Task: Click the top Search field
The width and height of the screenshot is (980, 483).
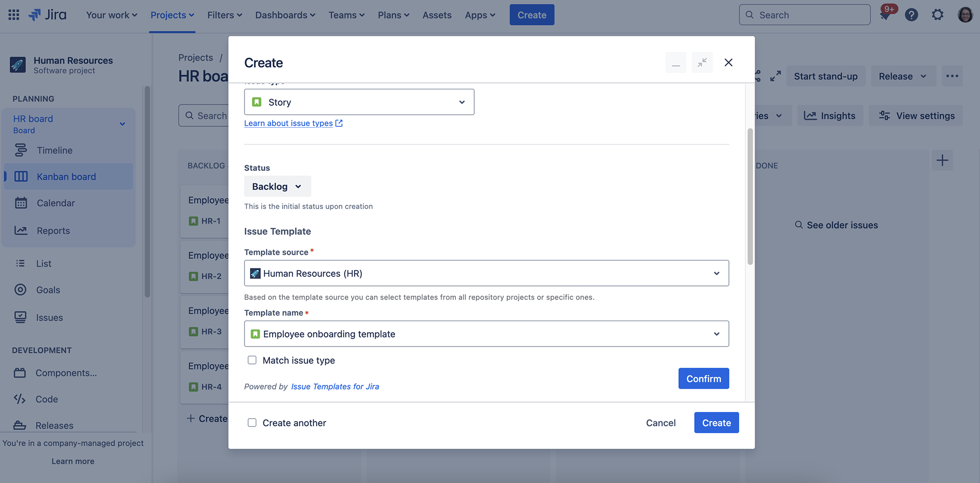Action: coord(804,15)
